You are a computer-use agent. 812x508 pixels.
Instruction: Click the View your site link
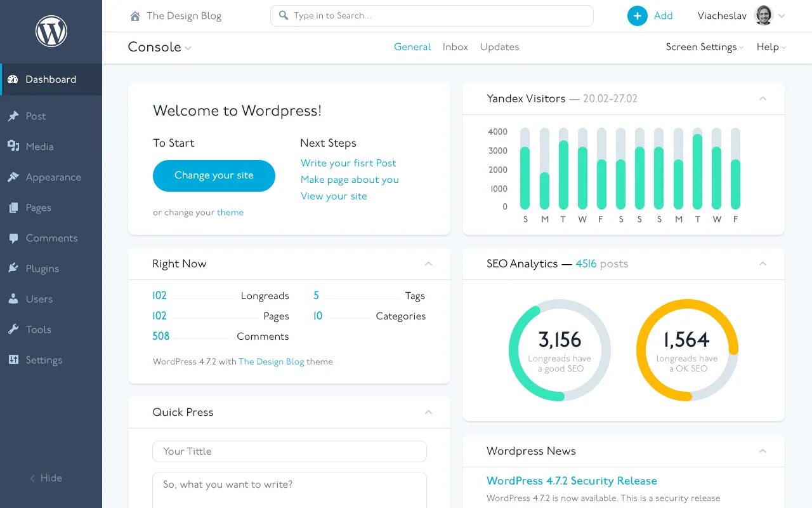coord(334,196)
